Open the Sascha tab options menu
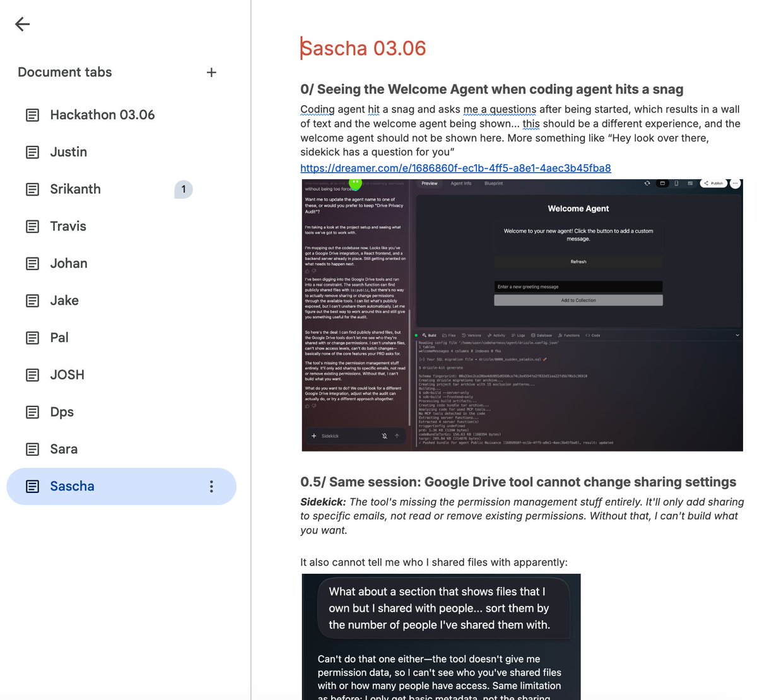The image size is (757, 700). point(211,486)
